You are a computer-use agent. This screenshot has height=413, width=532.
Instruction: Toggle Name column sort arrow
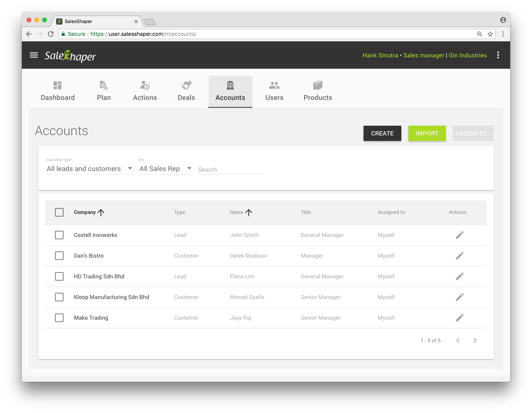click(x=249, y=212)
